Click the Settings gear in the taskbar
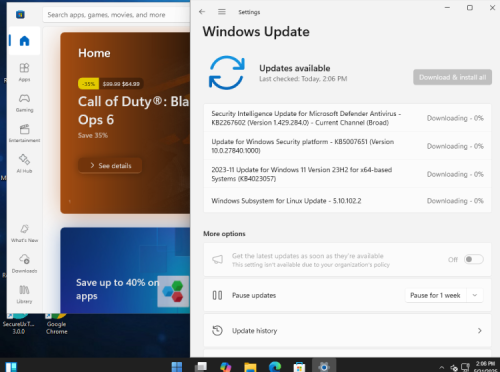 pos(324,367)
